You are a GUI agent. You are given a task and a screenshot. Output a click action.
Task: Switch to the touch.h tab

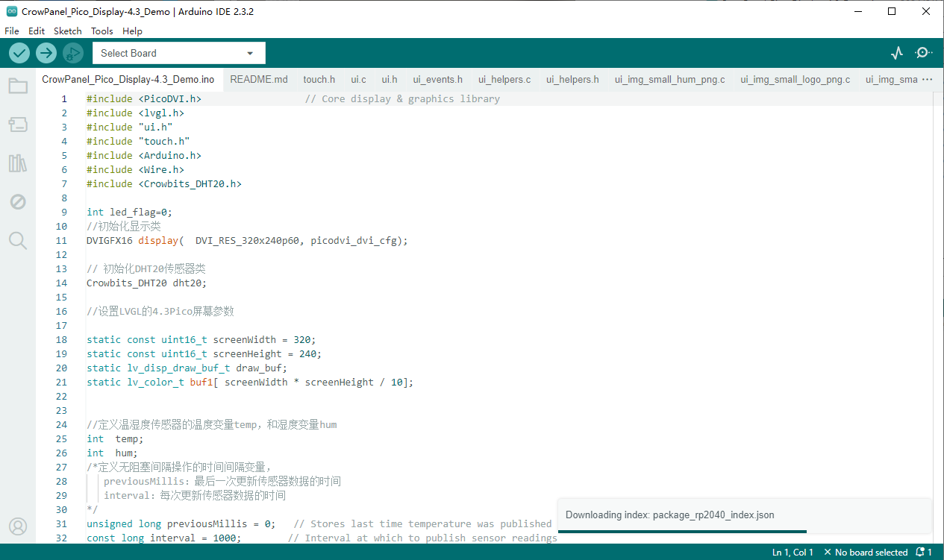click(x=319, y=79)
